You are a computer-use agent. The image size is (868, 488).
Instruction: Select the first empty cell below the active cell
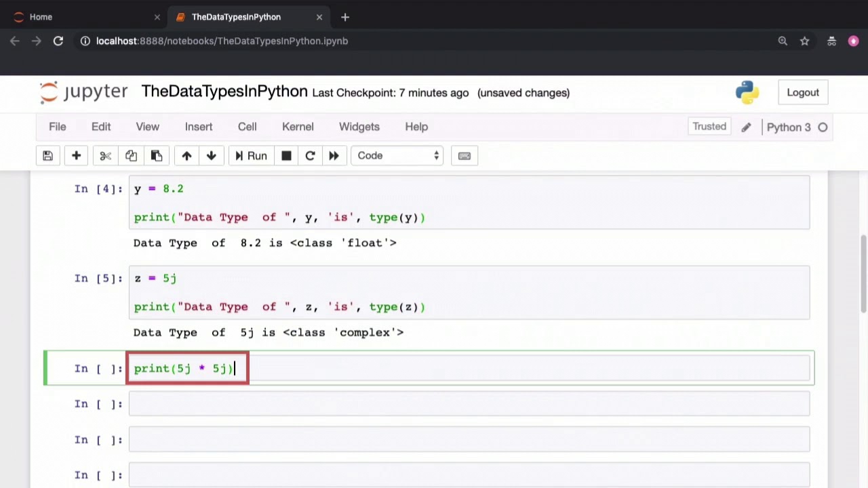pyautogui.click(x=469, y=404)
